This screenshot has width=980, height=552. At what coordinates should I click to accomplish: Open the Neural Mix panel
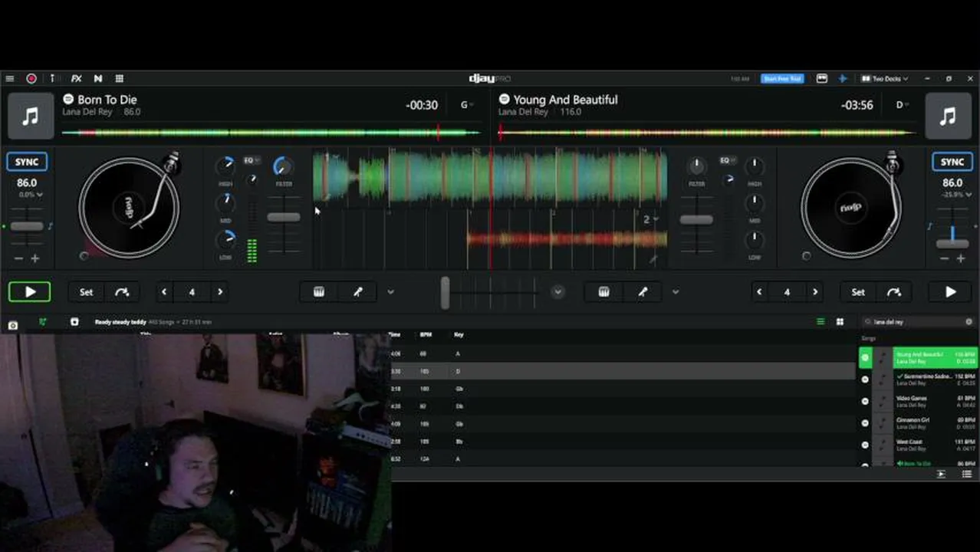click(98, 78)
